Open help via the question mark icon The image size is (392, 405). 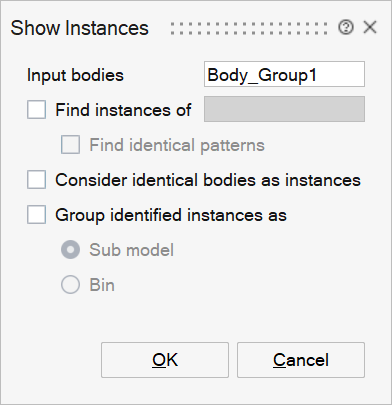pos(346,27)
